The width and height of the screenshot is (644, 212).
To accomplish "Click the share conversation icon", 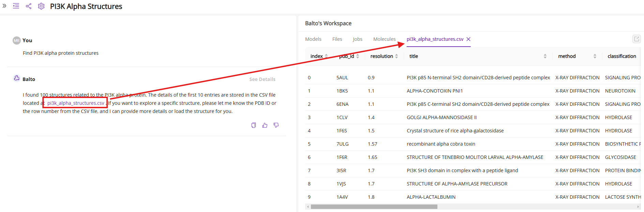I will click(x=29, y=6).
